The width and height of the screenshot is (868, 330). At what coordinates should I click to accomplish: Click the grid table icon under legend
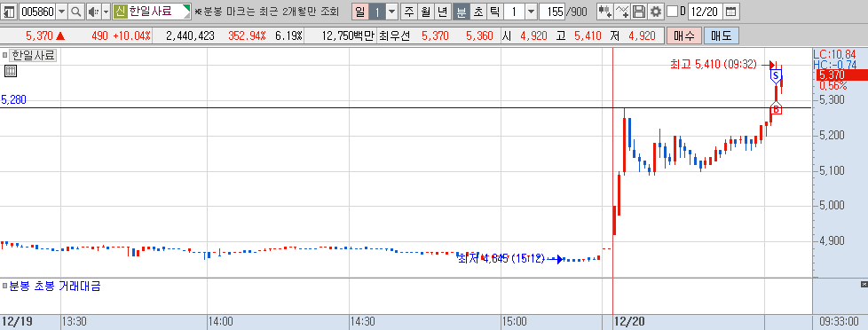[x=11, y=70]
